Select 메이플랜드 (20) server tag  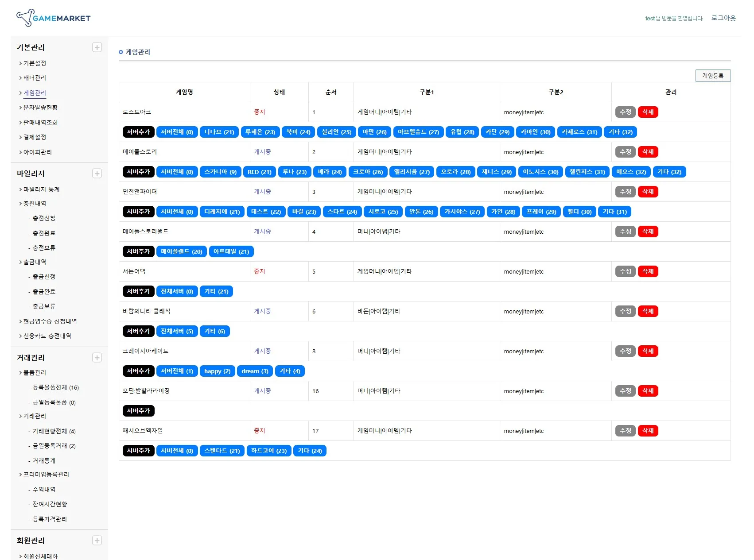pyautogui.click(x=182, y=251)
